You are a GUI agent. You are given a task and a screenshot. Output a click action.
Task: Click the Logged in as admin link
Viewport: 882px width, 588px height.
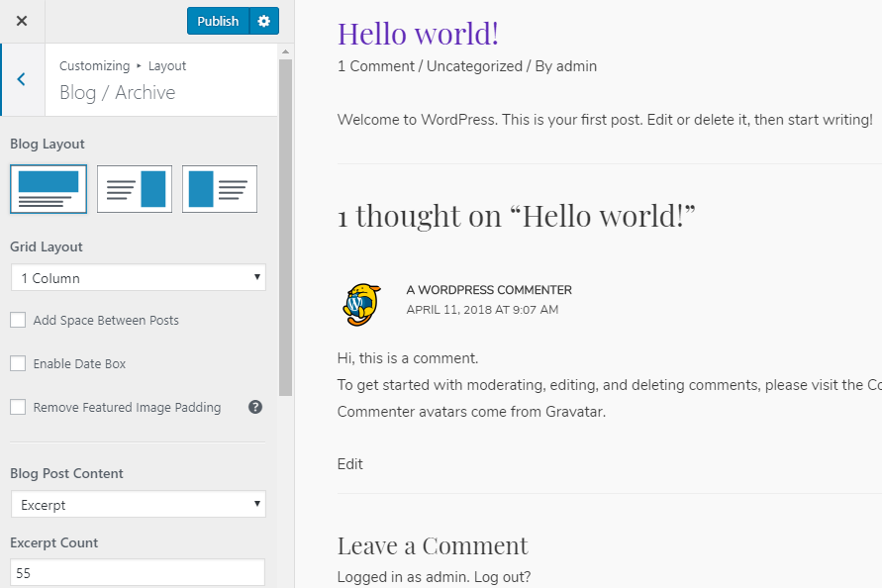(403, 577)
